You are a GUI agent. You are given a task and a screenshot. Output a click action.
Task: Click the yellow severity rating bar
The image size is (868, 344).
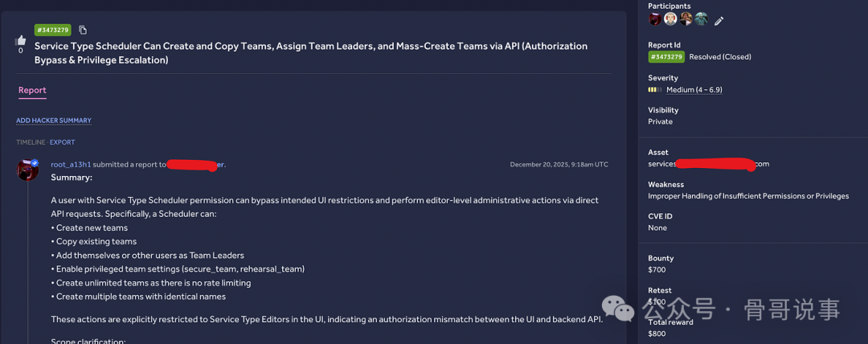pyautogui.click(x=654, y=90)
